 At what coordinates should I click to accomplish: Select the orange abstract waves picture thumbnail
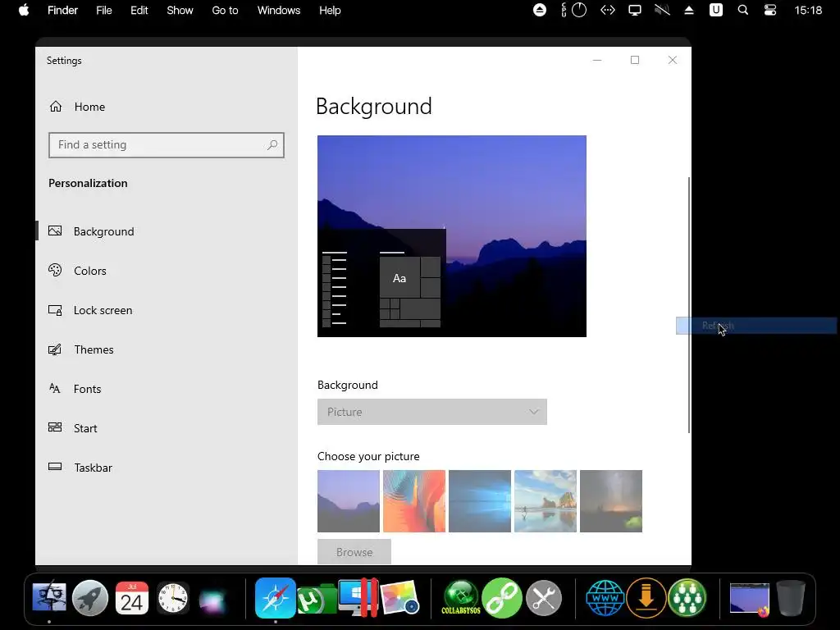[x=414, y=501]
